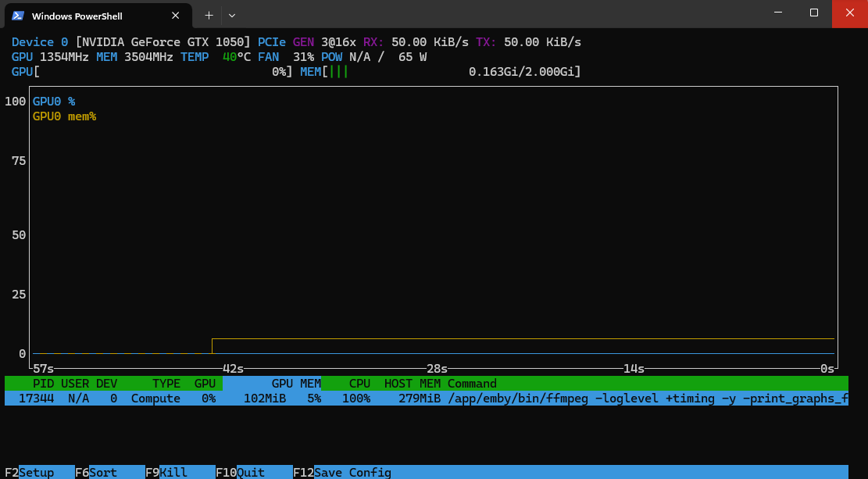Click the 42s time axis label

233,369
